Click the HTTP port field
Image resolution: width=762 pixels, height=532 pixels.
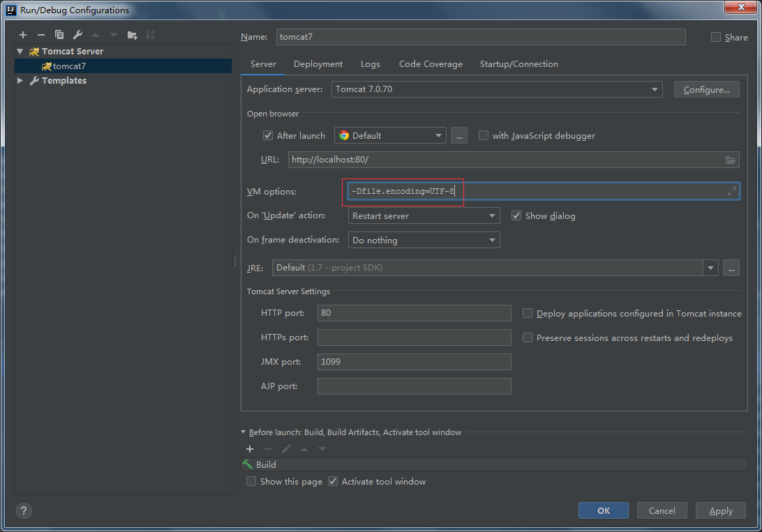coord(414,313)
